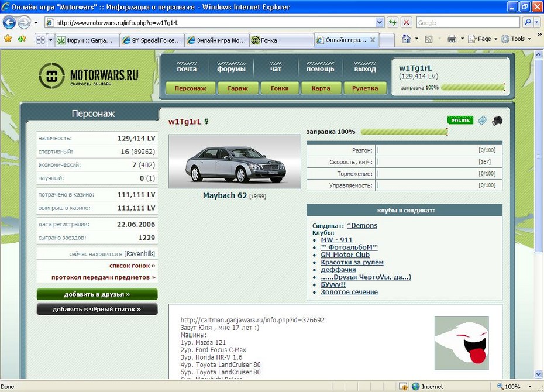Open the "Красотки за рулём" club link

click(352, 262)
